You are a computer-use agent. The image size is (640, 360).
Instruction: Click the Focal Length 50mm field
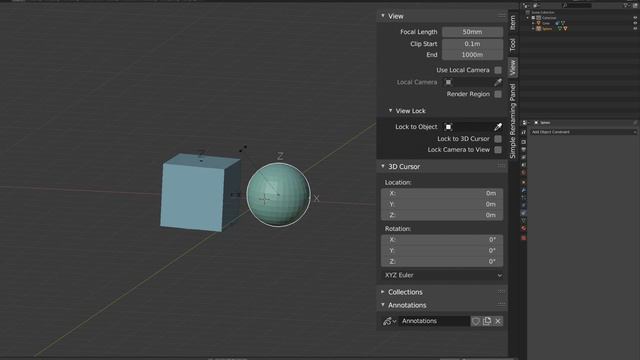pyautogui.click(x=472, y=32)
